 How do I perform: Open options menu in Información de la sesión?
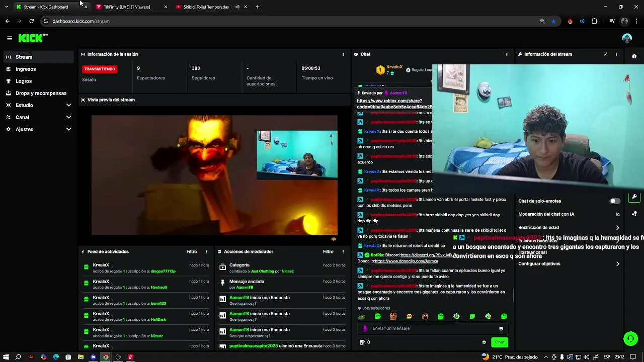pos(343,54)
